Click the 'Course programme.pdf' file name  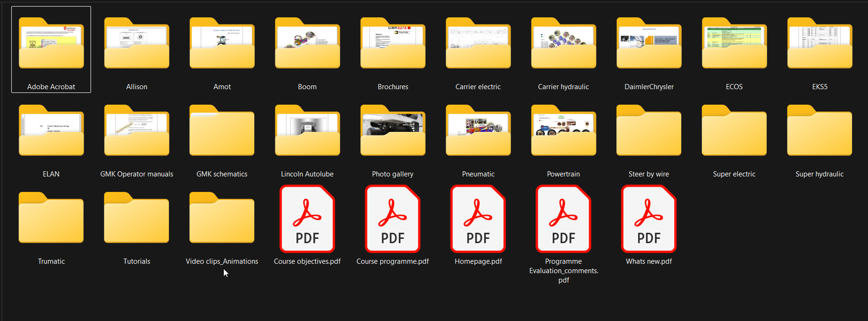coord(393,261)
